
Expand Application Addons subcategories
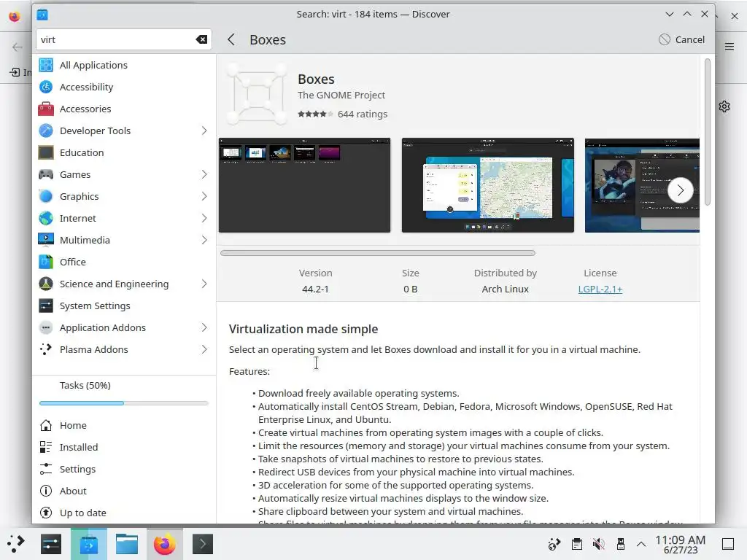tap(204, 328)
